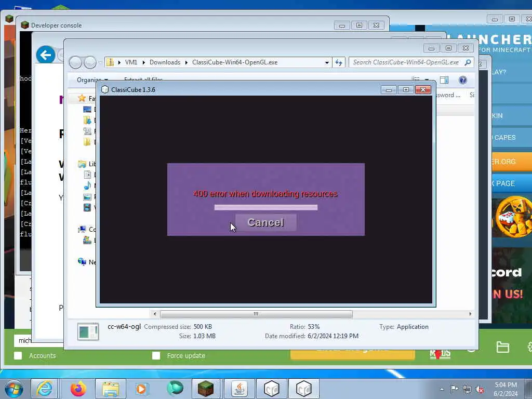Switch to the Java taskbar app
Viewport: 532px width, 399px height.
pos(239,389)
